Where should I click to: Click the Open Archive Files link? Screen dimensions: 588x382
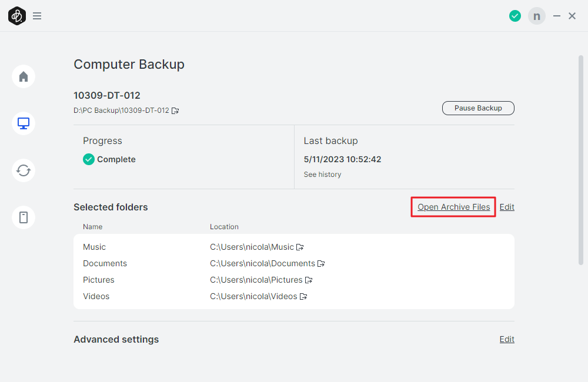453,207
